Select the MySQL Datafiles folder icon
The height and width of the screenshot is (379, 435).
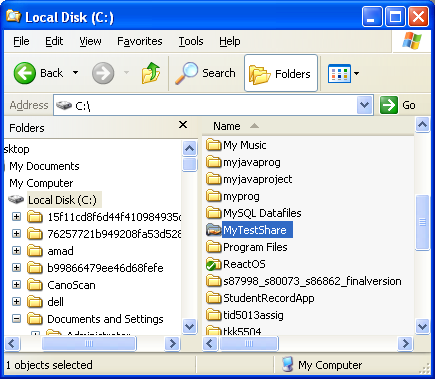point(214,213)
